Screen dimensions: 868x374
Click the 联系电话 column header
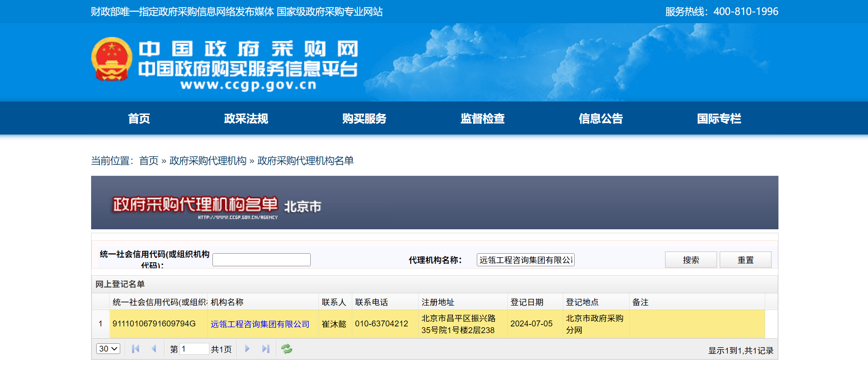pyautogui.click(x=385, y=302)
